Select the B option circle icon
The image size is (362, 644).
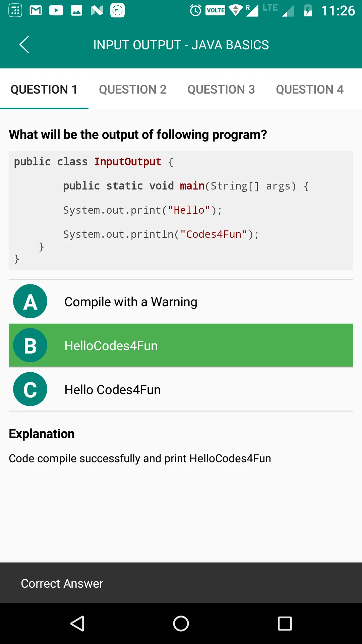[30, 345]
